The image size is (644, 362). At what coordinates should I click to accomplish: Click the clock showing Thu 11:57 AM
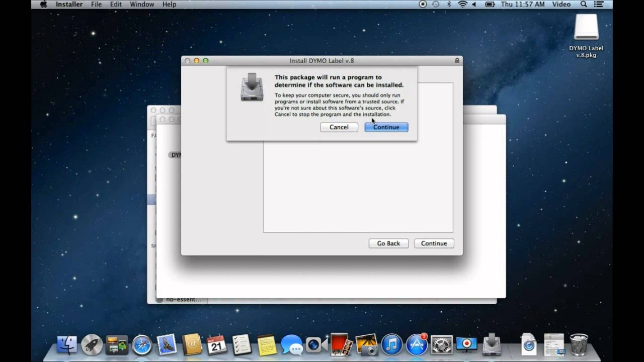tap(523, 5)
